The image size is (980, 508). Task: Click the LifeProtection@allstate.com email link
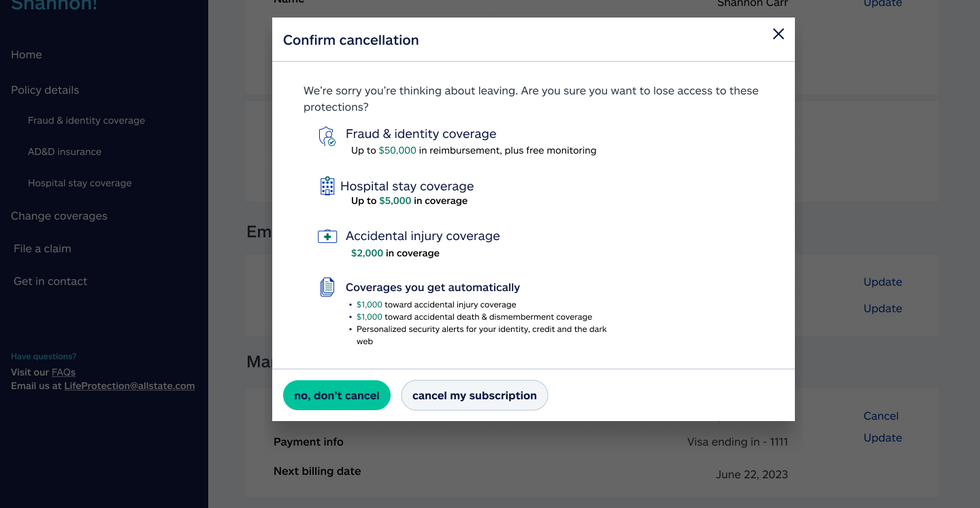[x=129, y=386]
